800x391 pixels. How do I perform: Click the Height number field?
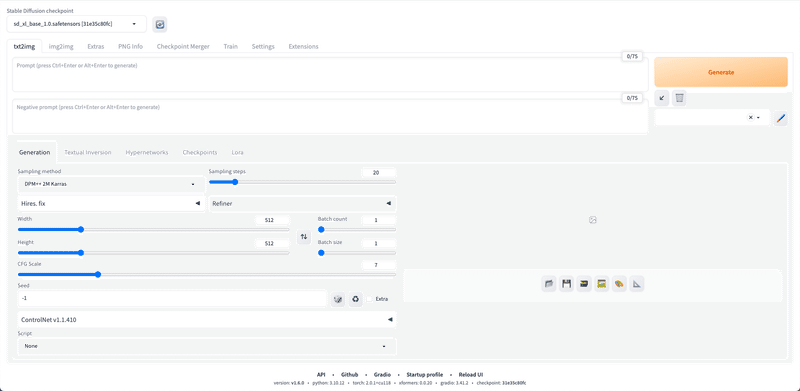pyautogui.click(x=272, y=243)
